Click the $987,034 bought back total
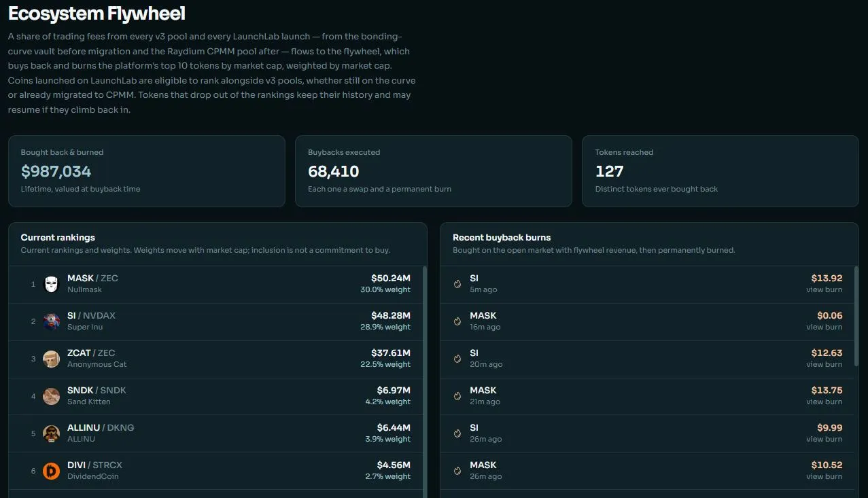Screen dimensions: 868x498 pyautogui.click(x=56, y=171)
